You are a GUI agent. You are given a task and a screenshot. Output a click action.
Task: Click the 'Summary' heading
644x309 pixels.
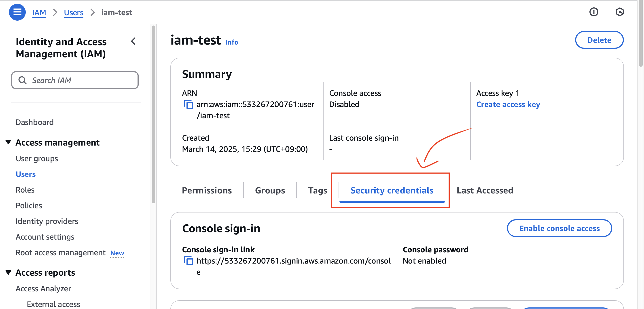pos(207,74)
